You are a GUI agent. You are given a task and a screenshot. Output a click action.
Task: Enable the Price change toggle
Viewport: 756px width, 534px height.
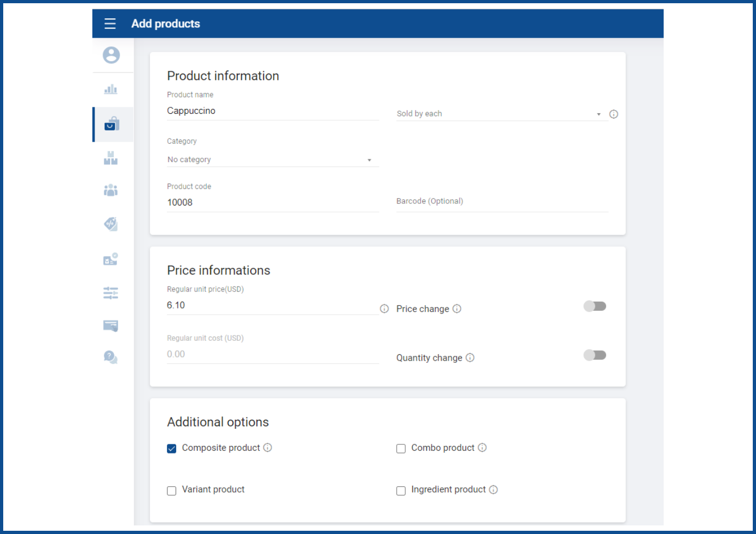[x=594, y=306]
